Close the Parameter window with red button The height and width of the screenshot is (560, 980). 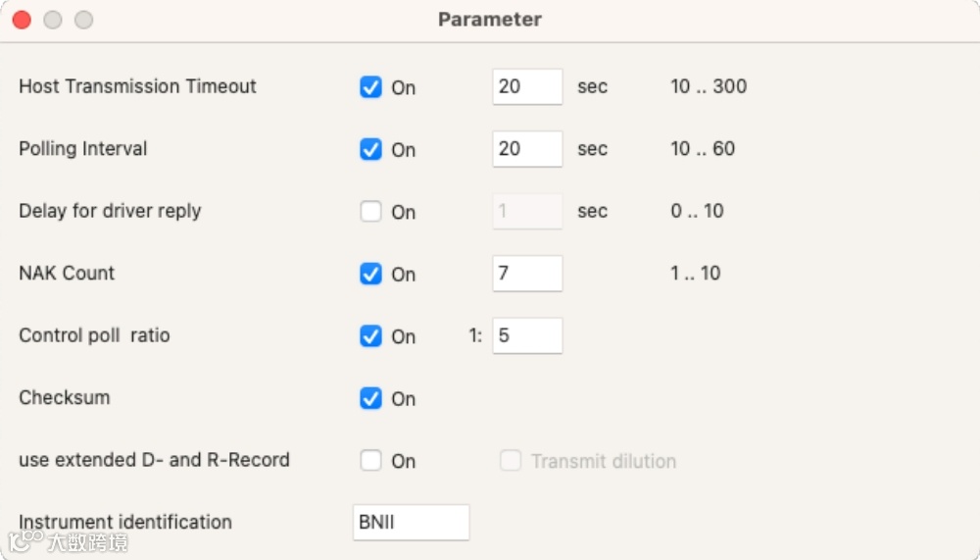coord(22,20)
